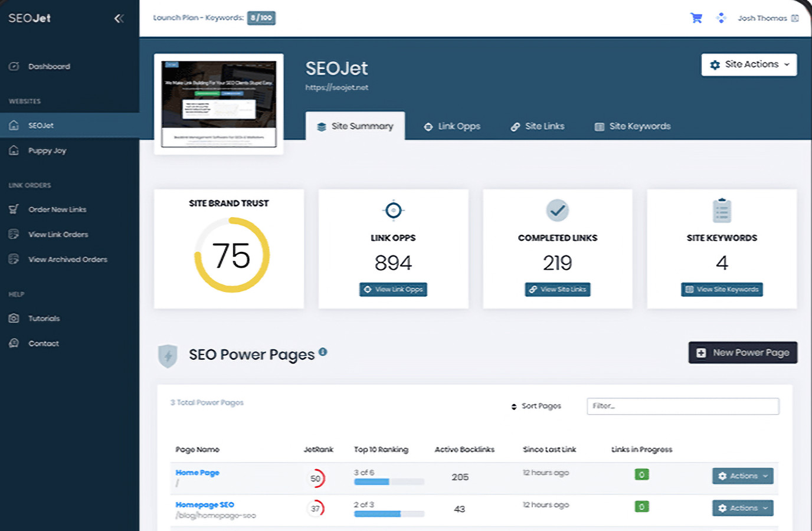Click links in progress badge for Homepage SEO
The width and height of the screenshot is (812, 531).
[x=641, y=506]
